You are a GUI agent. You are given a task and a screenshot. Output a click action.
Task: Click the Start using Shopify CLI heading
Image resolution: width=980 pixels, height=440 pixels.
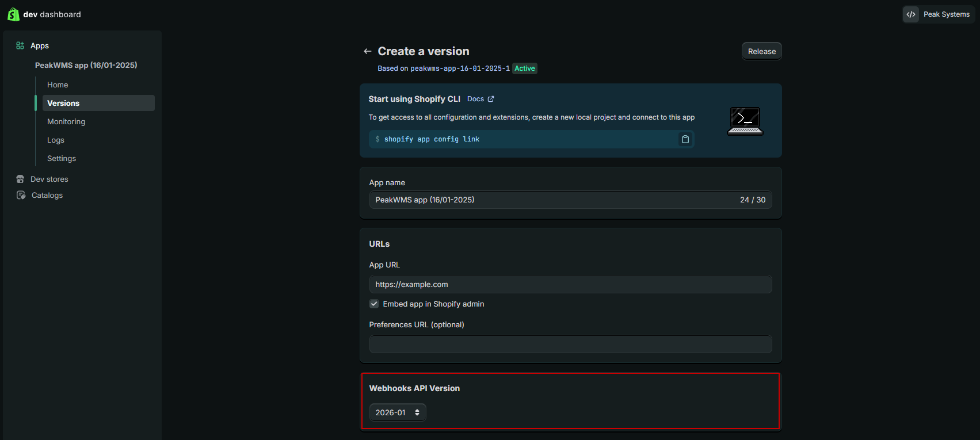pyautogui.click(x=414, y=99)
